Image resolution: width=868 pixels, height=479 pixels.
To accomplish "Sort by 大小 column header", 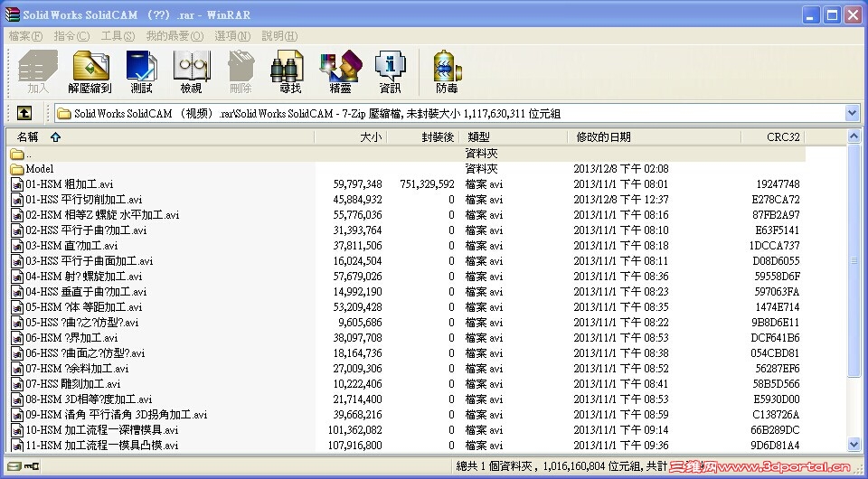I will tap(351, 137).
